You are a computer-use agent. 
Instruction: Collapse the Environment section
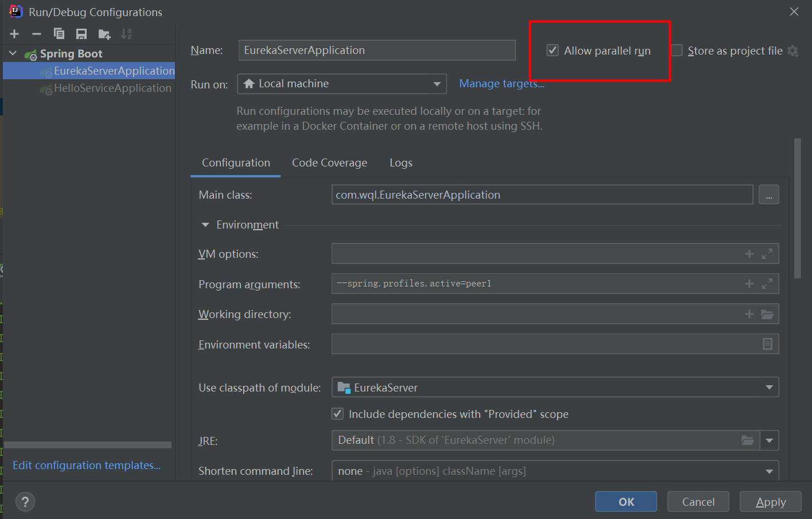tap(205, 225)
